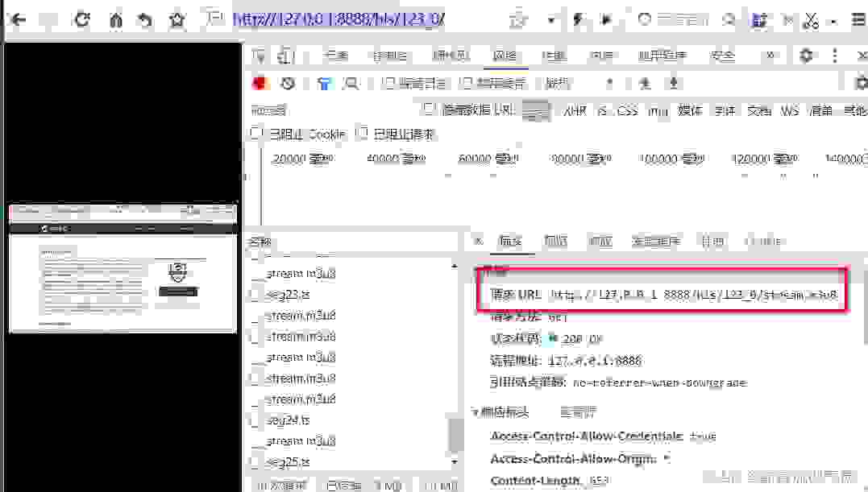Open the 标头 (Headers) details tab
This screenshot has height=492, width=868.
[510, 241]
